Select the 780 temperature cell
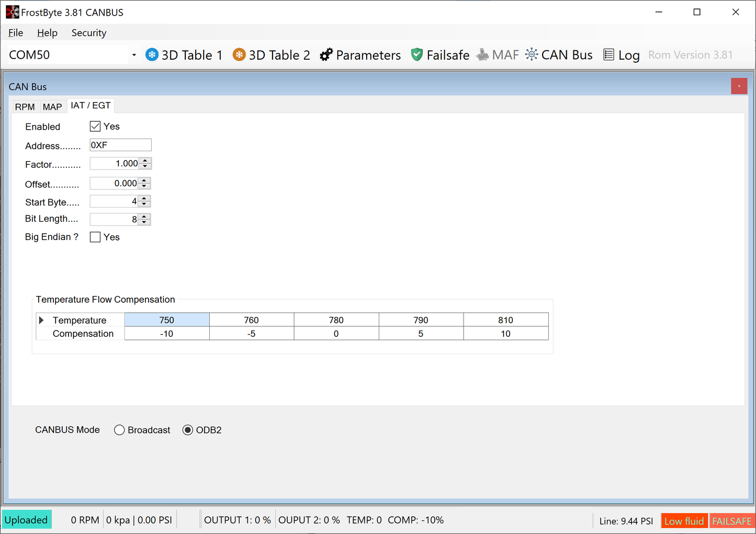Image resolution: width=756 pixels, height=534 pixels. pos(336,320)
